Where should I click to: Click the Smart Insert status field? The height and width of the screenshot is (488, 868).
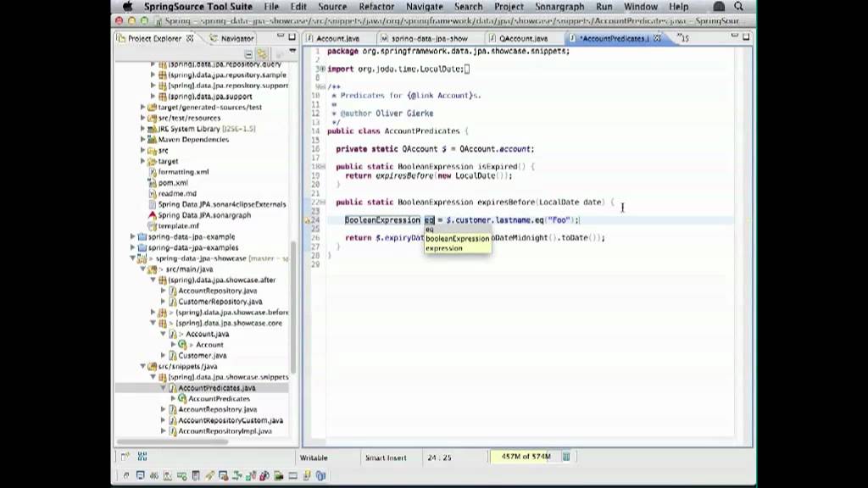[x=386, y=457]
